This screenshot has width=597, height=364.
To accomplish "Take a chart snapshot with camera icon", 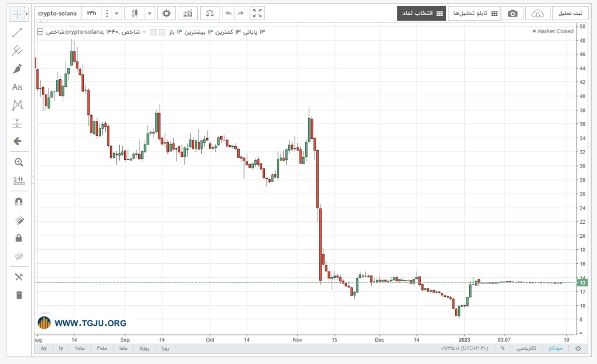I will click(513, 13).
